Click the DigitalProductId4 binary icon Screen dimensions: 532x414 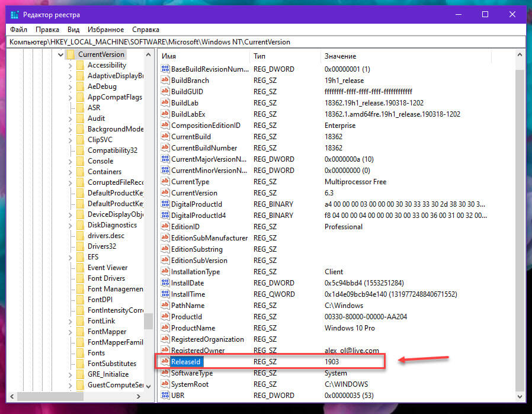click(165, 215)
